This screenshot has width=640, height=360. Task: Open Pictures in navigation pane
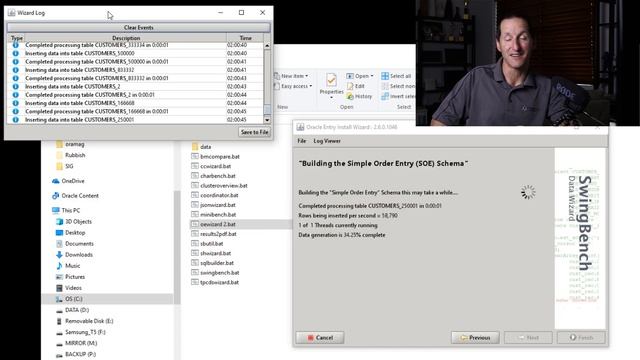tap(71, 276)
